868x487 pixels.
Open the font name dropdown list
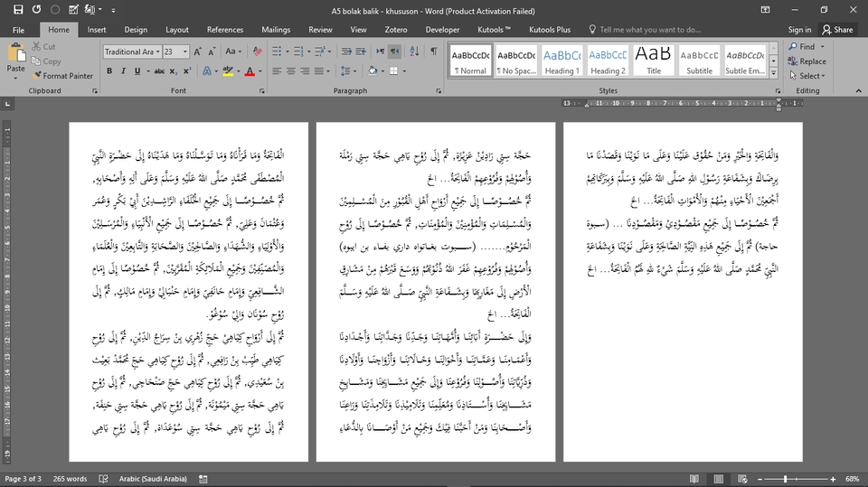(x=157, y=52)
